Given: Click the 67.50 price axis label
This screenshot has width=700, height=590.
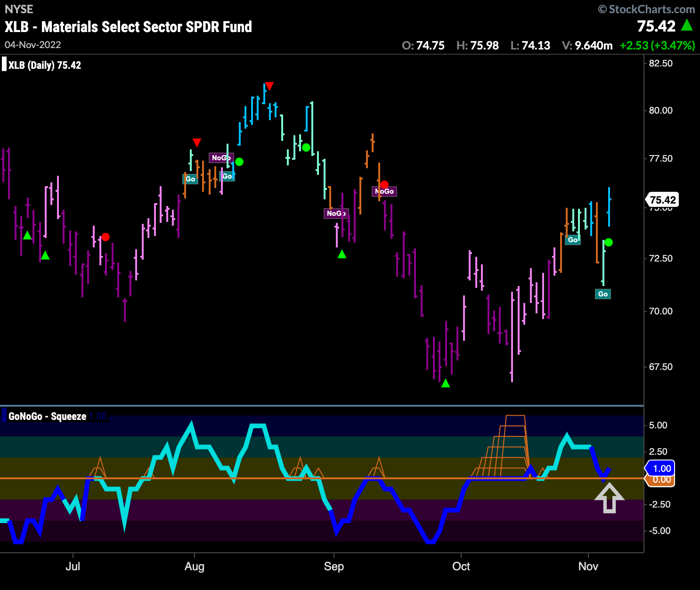Looking at the screenshot, I should [x=660, y=367].
